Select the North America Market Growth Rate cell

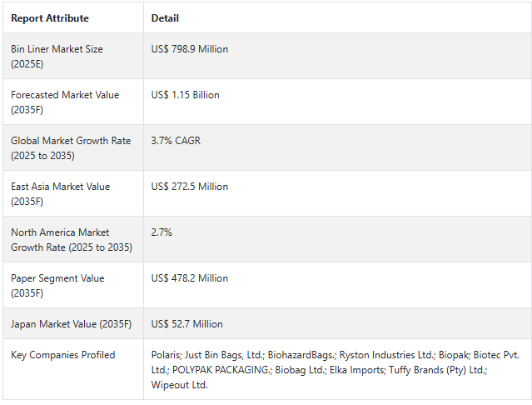pos(71,239)
